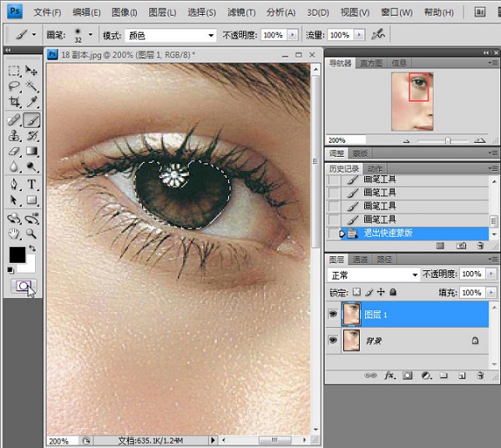Image resolution: width=501 pixels, height=448 pixels.
Task: Toggle Quick Mask mode button
Action: (23, 286)
